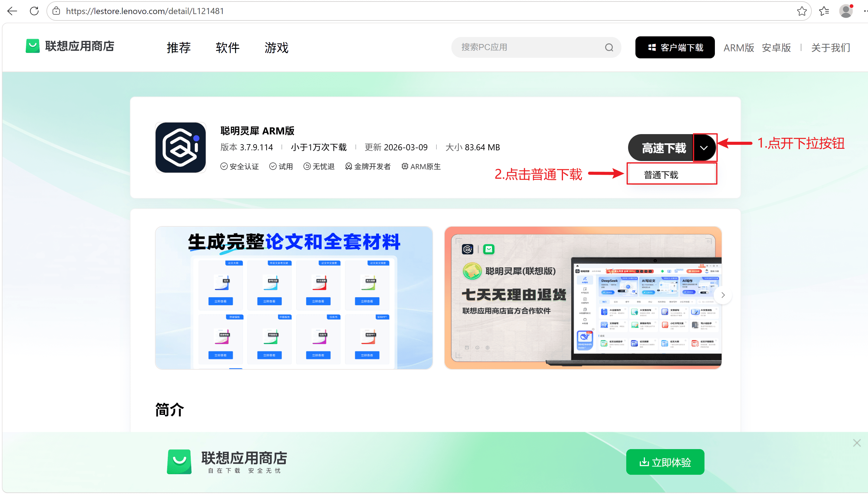Viewport: 868px width, 494px height.
Task: Expand the download options dropdown arrow
Action: (704, 148)
